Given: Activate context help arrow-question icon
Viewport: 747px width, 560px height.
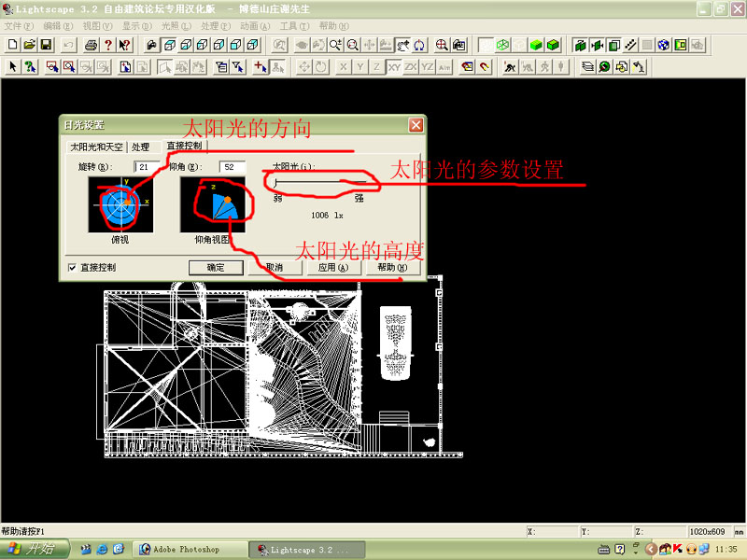Looking at the screenshot, I should click(124, 45).
